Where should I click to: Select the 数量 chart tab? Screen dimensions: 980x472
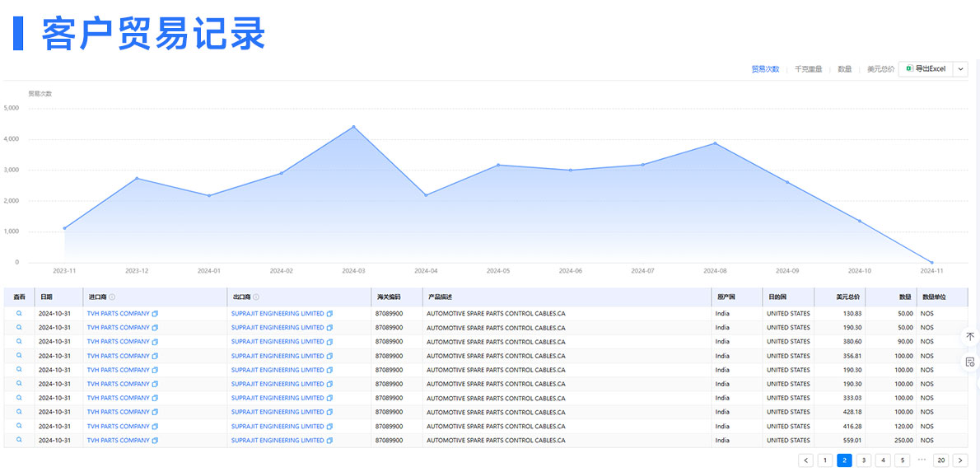(x=844, y=69)
